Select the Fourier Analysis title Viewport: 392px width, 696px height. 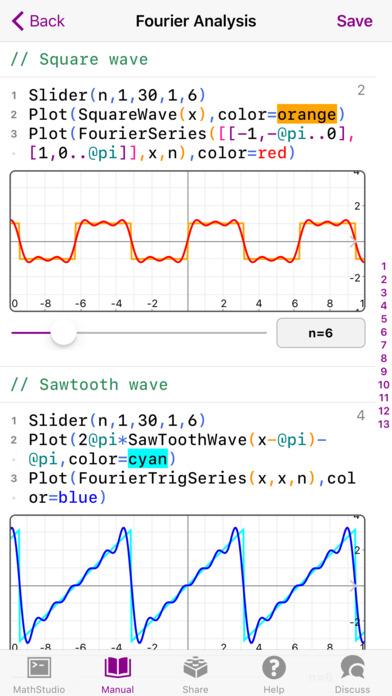point(196,21)
